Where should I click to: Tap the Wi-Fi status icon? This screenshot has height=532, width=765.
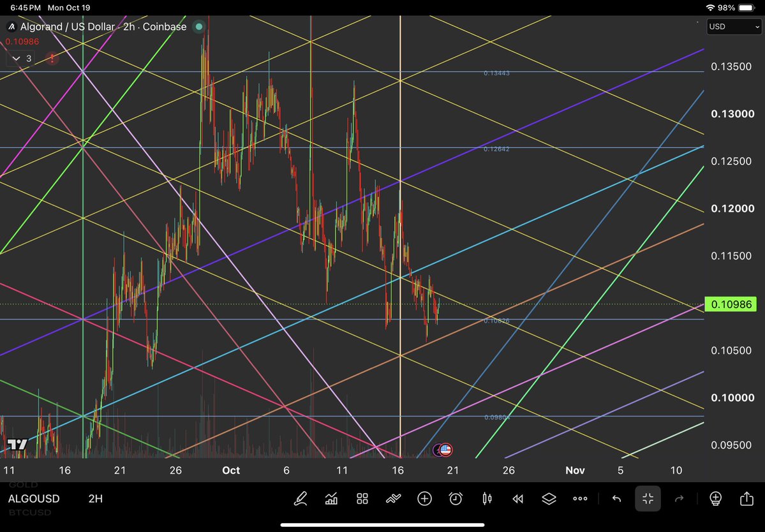(710, 8)
